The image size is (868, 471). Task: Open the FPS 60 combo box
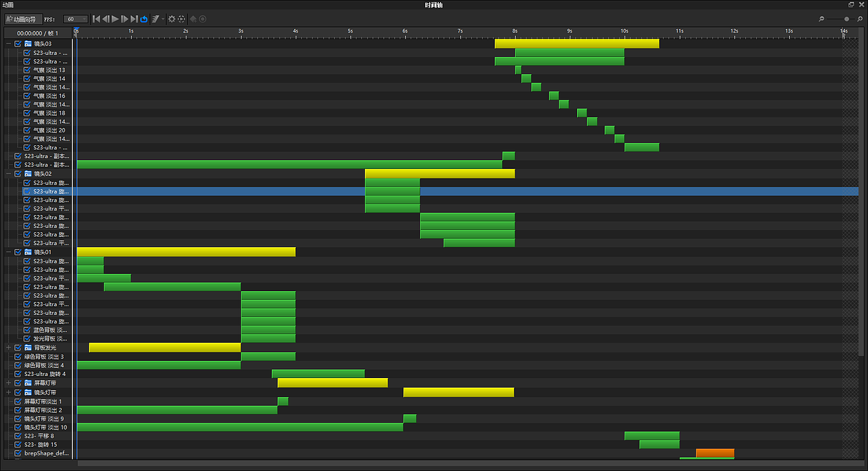click(75, 19)
